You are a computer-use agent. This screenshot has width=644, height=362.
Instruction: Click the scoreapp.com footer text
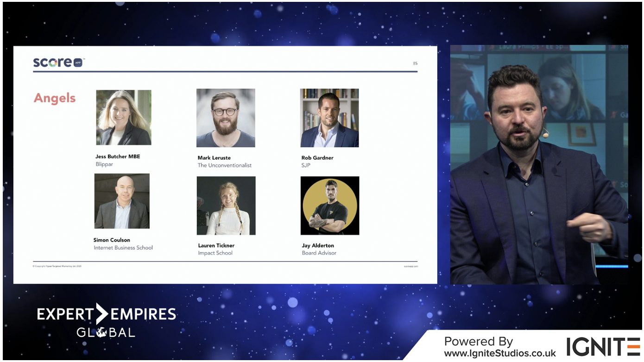tap(411, 266)
